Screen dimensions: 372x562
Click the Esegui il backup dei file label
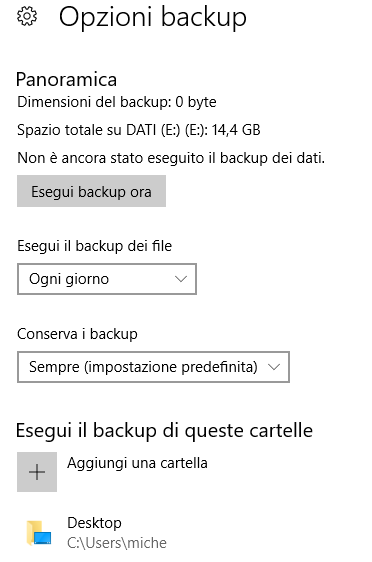(95, 246)
